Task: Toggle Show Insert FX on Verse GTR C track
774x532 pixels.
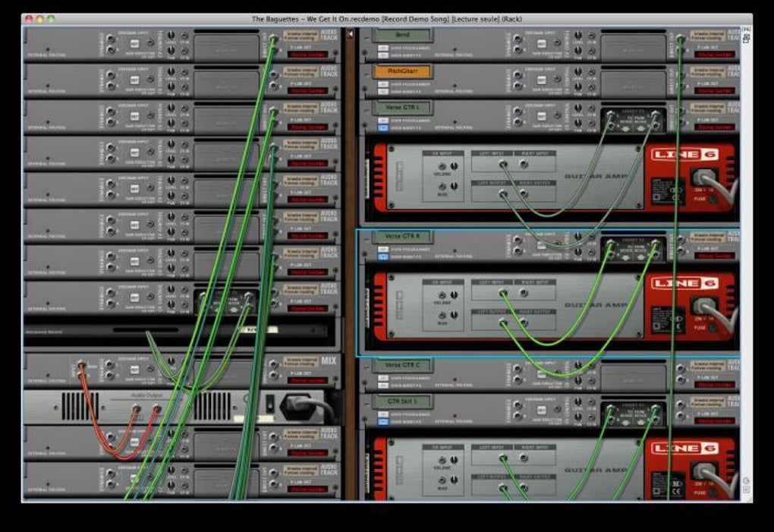Action: tap(383, 386)
